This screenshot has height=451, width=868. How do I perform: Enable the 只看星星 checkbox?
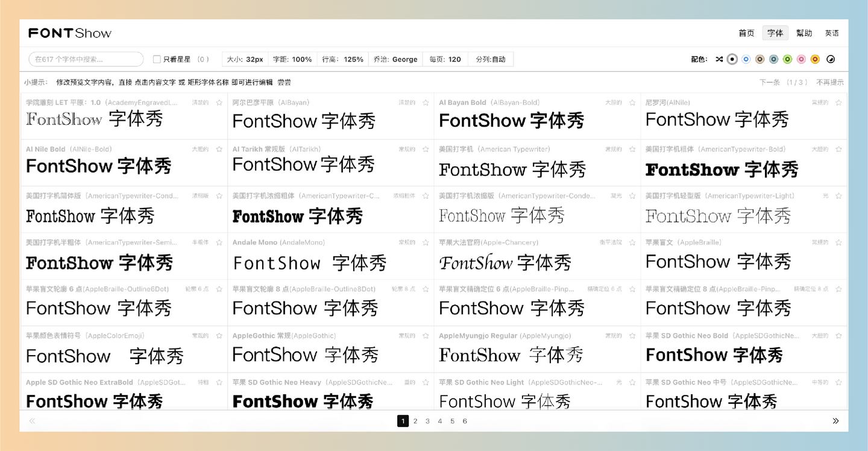157,59
